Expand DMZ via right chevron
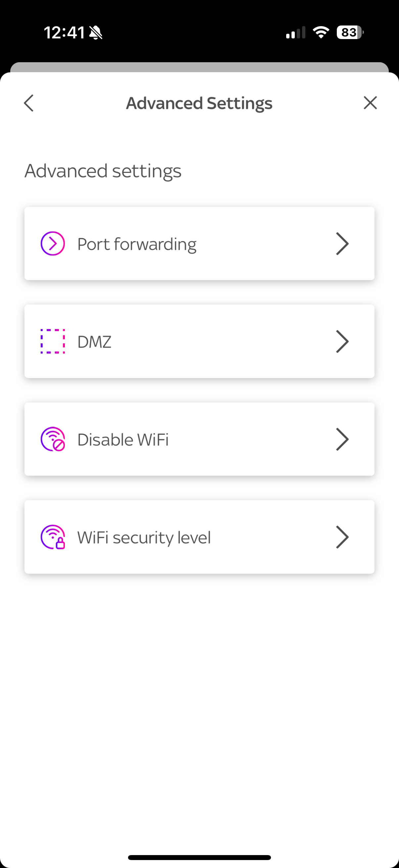Screen dimensions: 399x868 pyautogui.click(x=342, y=341)
